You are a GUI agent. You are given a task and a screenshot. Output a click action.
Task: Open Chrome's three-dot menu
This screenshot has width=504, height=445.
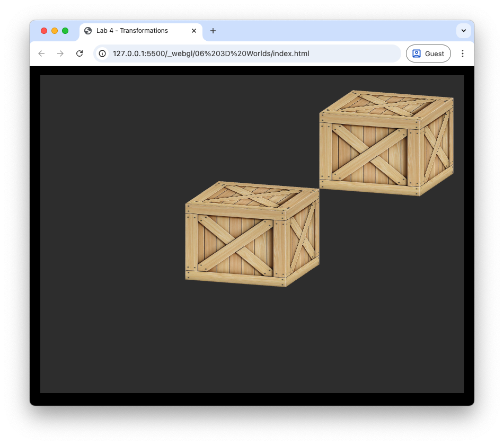tap(462, 54)
